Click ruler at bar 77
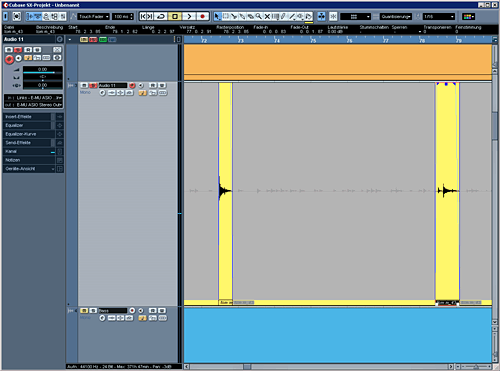 click(x=386, y=40)
